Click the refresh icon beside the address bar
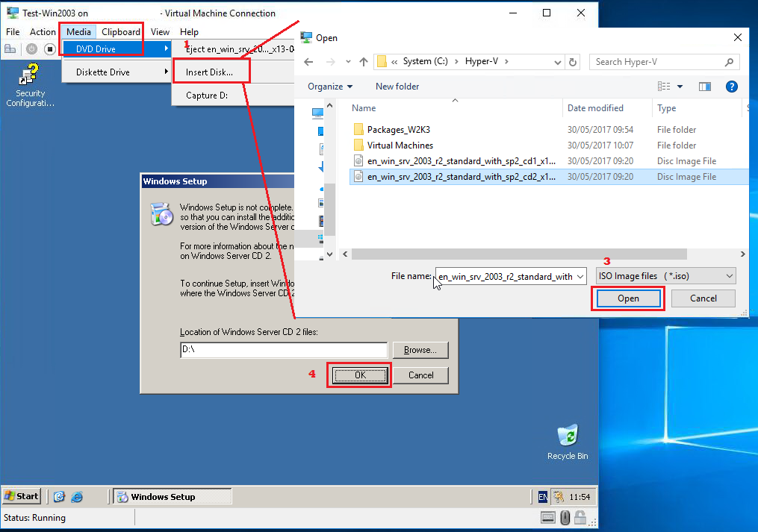The image size is (758, 532). point(573,62)
